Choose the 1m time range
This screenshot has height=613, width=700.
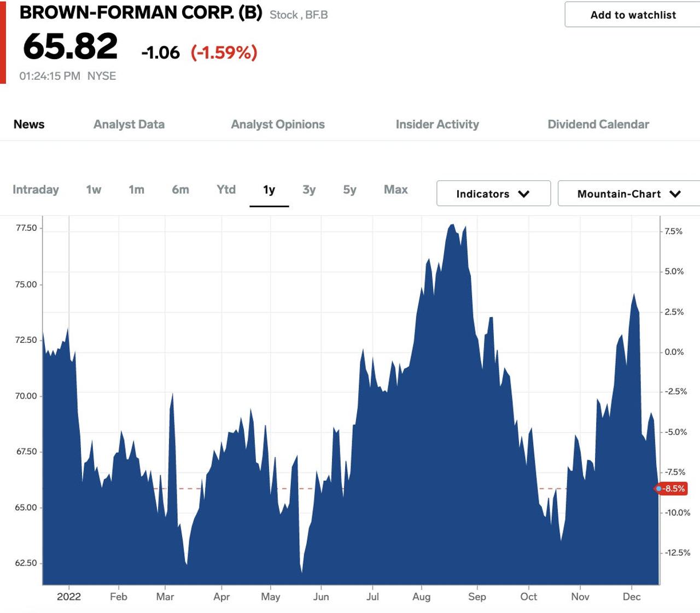coord(137,190)
